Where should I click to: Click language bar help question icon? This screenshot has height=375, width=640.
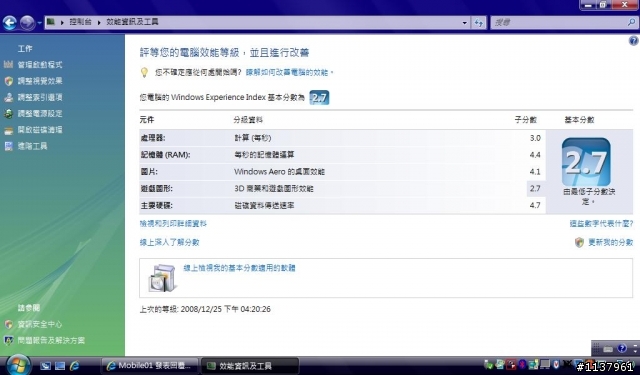(x=622, y=348)
